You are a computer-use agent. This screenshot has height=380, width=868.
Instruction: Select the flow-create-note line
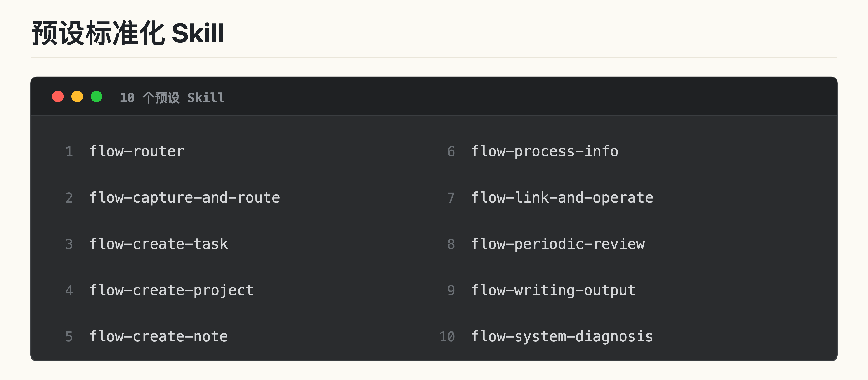(159, 337)
